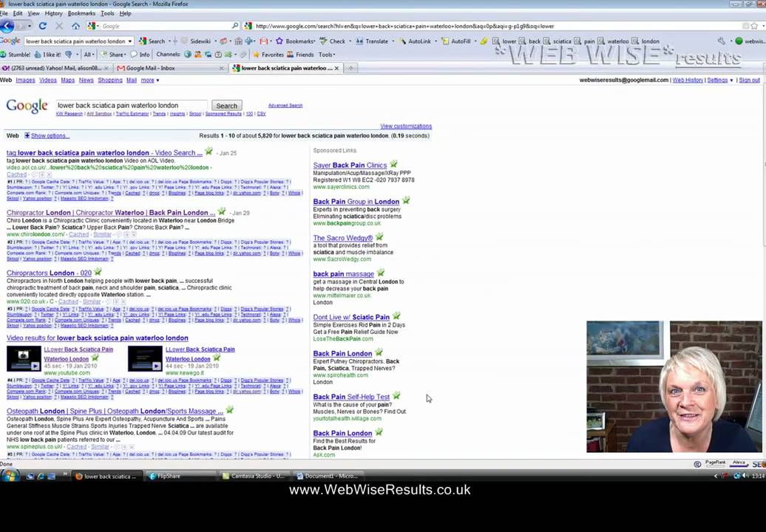Open the 'Sayer Back Pain Clinics' sponsored link
This screenshot has height=532, width=766.
[x=350, y=165]
